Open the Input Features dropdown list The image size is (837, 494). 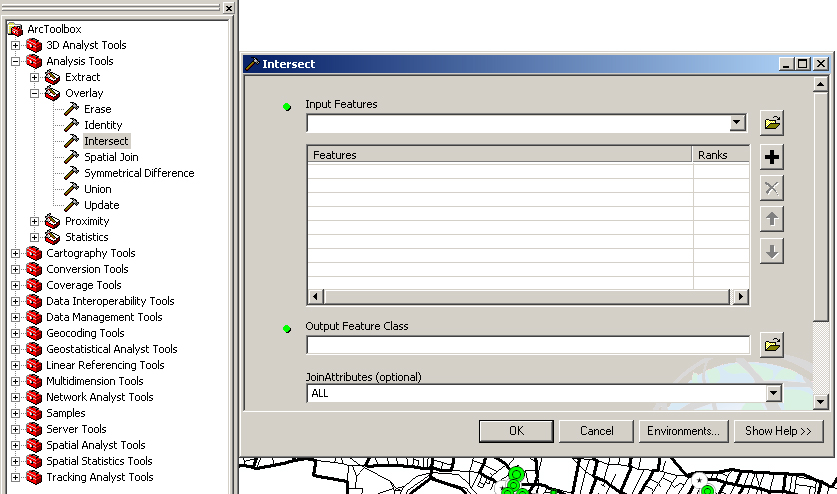pyautogui.click(x=738, y=123)
